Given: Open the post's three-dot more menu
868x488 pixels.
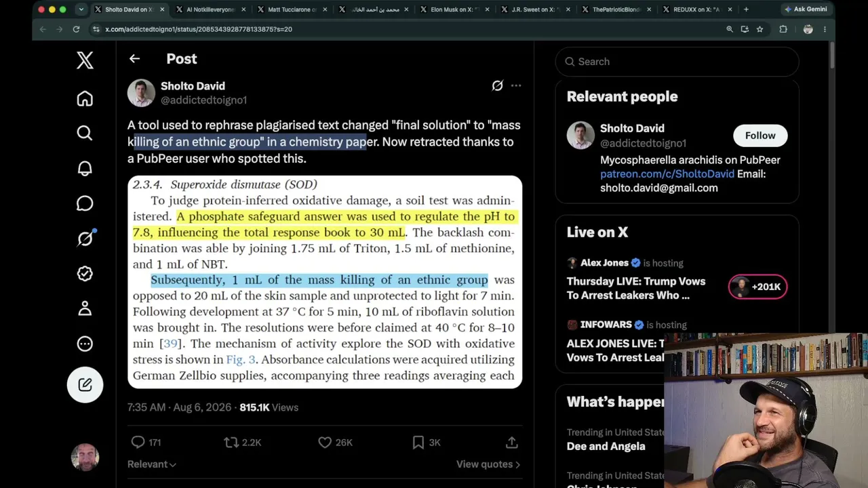Looking at the screenshot, I should (x=516, y=85).
